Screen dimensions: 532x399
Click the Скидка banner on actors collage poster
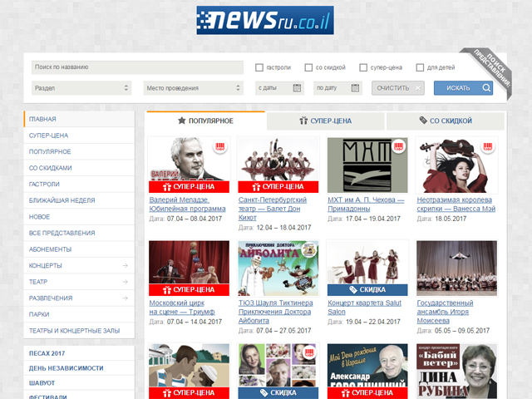click(278, 393)
